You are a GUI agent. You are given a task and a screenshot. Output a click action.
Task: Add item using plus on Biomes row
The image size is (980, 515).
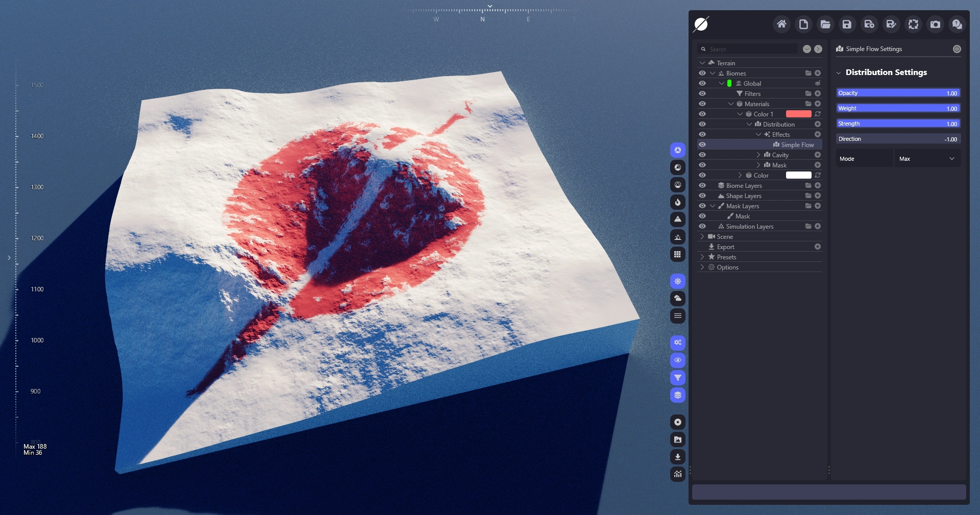[818, 73]
